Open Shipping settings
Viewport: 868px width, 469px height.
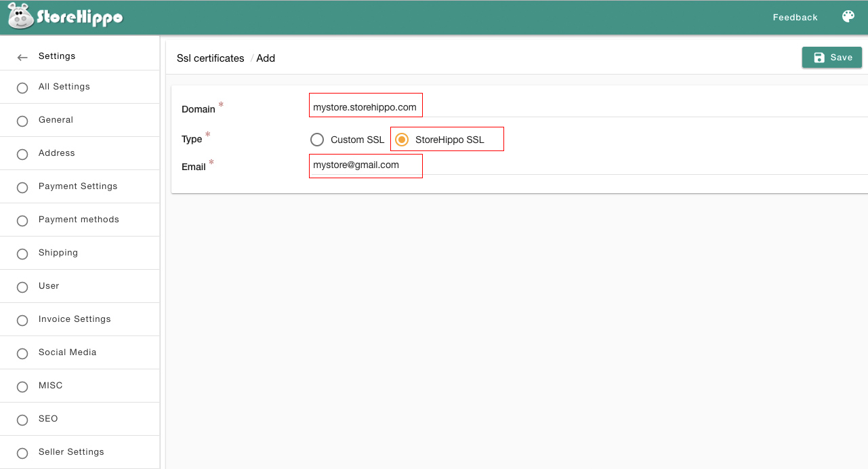[x=80, y=253]
